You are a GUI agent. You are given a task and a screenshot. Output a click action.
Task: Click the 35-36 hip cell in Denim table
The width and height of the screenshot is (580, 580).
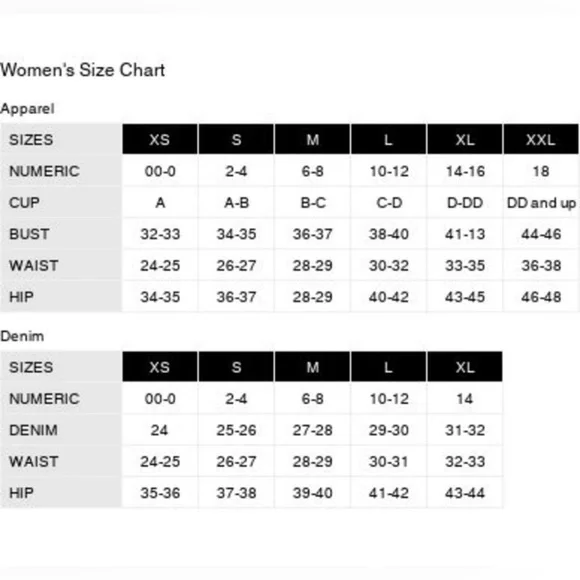(x=160, y=493)
